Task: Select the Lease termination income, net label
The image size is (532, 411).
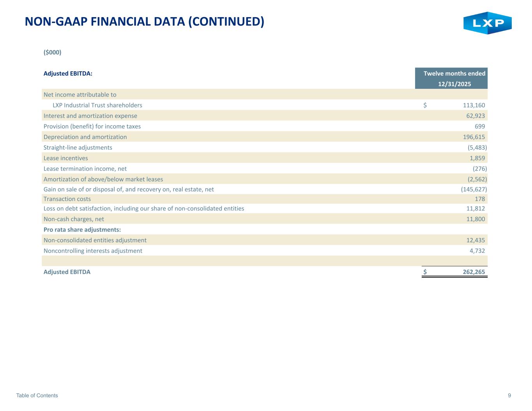Action: [85, 169]
